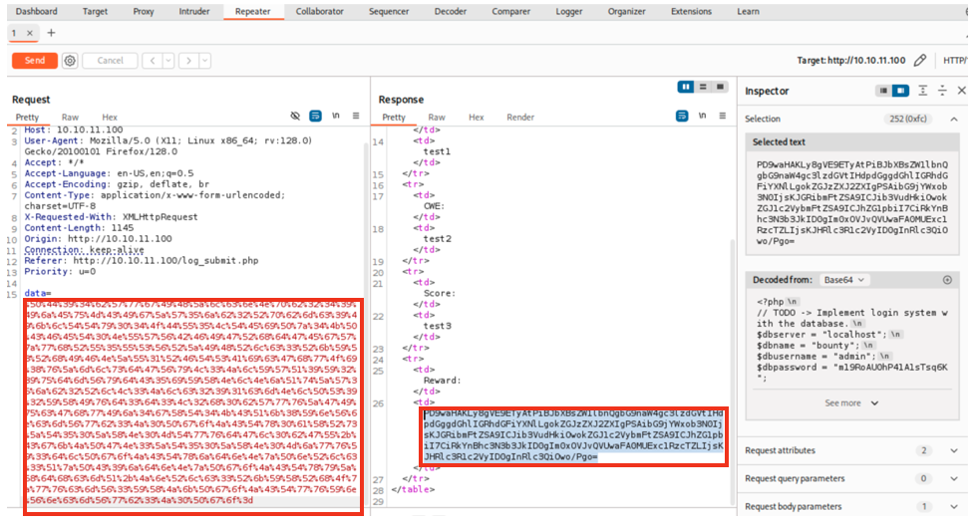The image size is (980, 527).
Task: Open history back dropdown arrow
Action: tap(168, 61)
